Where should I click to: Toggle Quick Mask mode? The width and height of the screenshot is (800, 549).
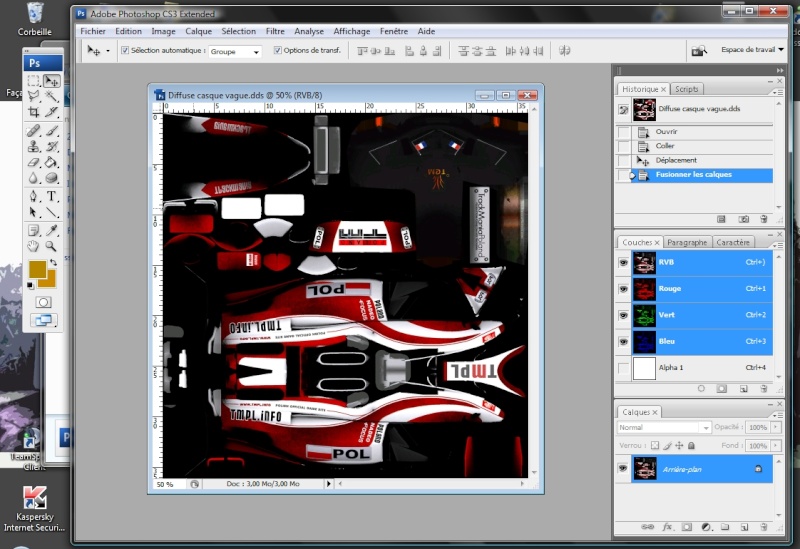[43, 302]
